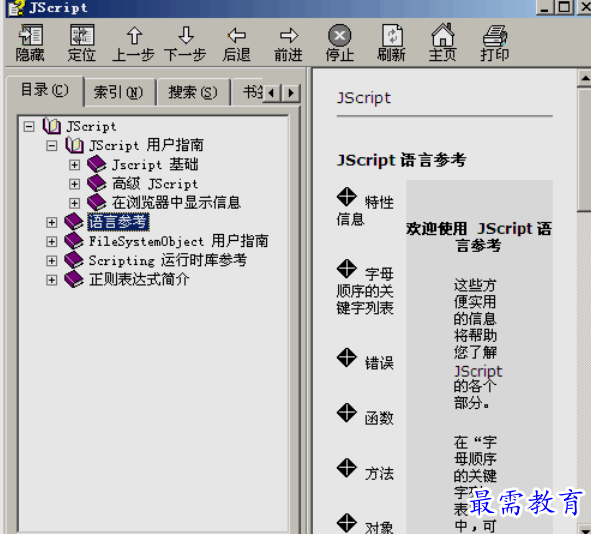Click the diamond icon beside 方法
The height and width of the screenshot is (534, 591).
coord(346,468)
